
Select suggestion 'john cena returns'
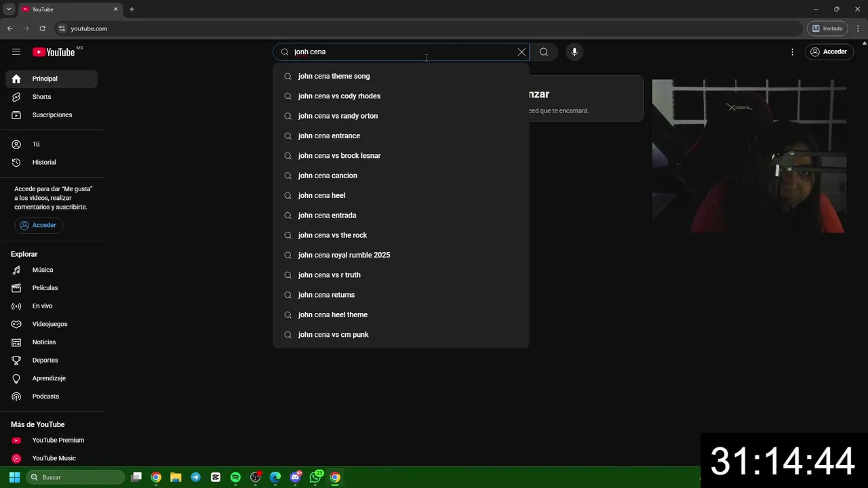[x=401, y=295]
